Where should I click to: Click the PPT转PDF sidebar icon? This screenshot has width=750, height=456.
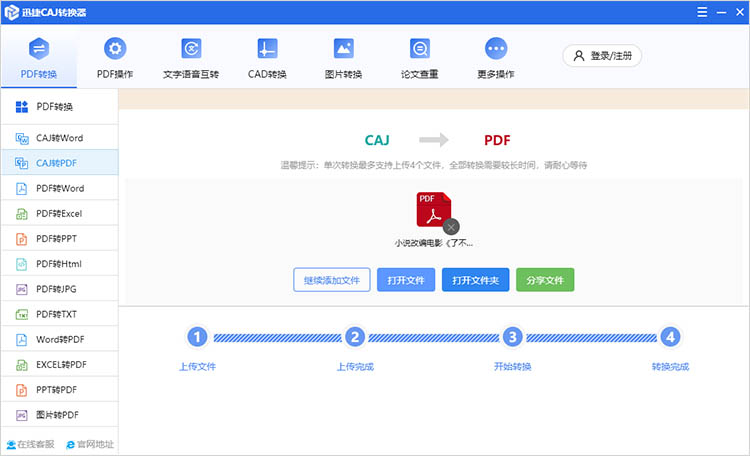coord(22,390)
